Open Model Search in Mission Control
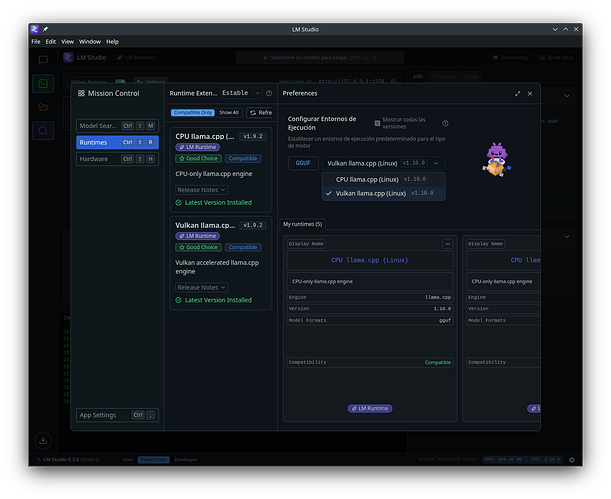Image resolution: width=611 pixels, height=499 pixels. [x=117, y=126]
